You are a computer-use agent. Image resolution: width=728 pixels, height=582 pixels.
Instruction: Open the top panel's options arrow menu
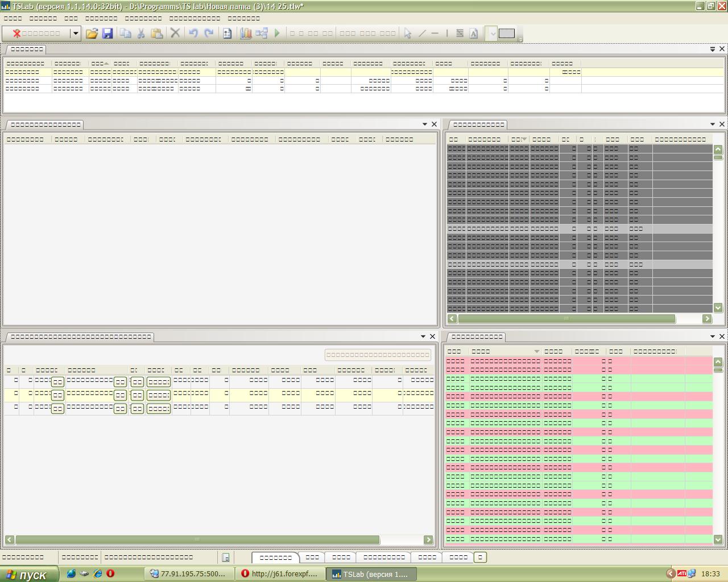pyautogui.click(x=712, y=49)
